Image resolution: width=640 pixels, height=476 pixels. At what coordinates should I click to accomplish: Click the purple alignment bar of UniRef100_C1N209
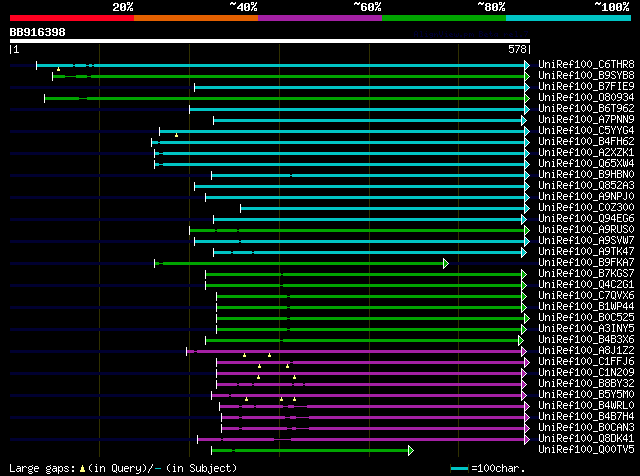[369, 374]
